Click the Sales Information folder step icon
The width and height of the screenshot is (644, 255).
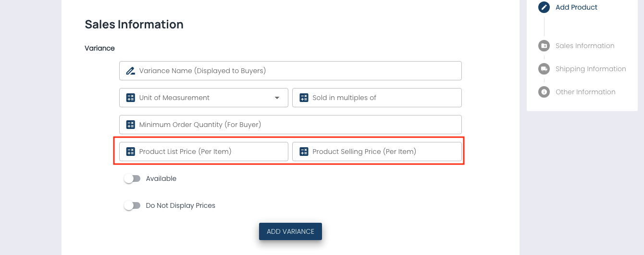tap(544, 46)
